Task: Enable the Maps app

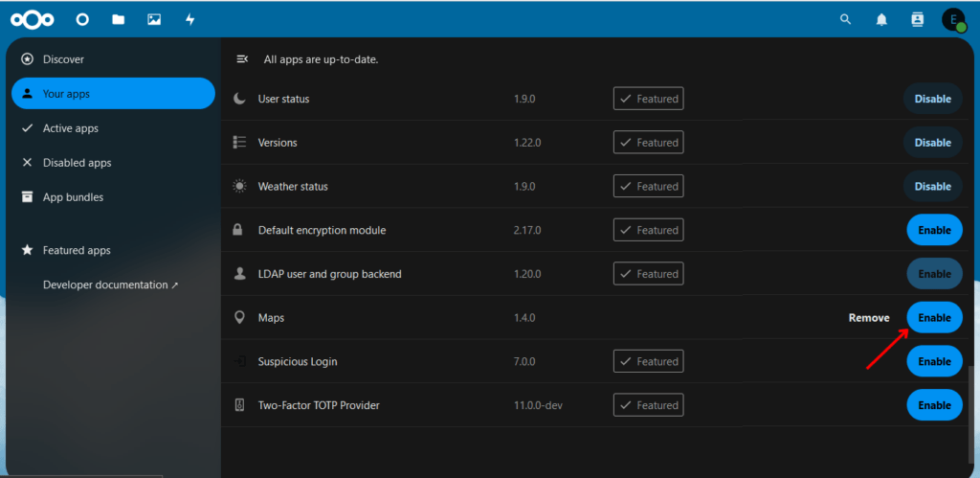Action: 934,318
